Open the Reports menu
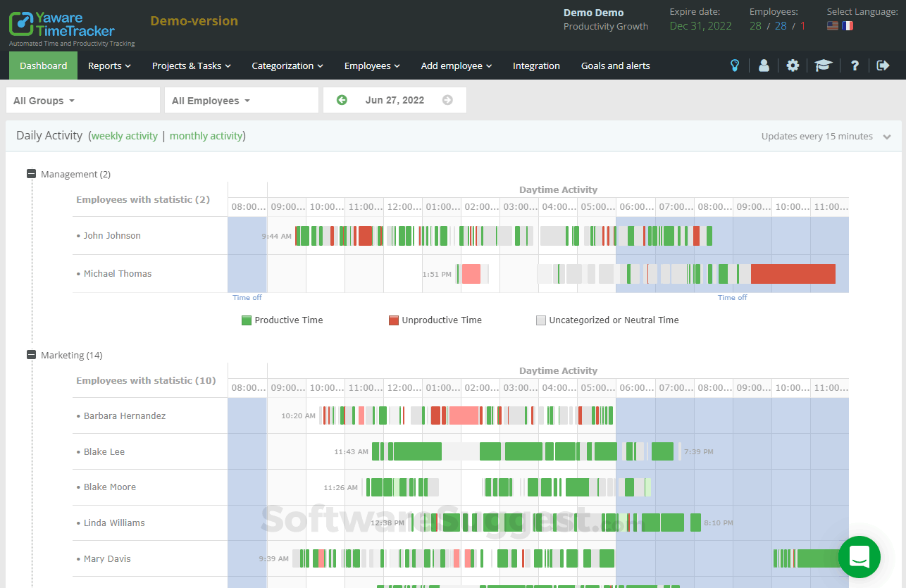 pos(108,65)
